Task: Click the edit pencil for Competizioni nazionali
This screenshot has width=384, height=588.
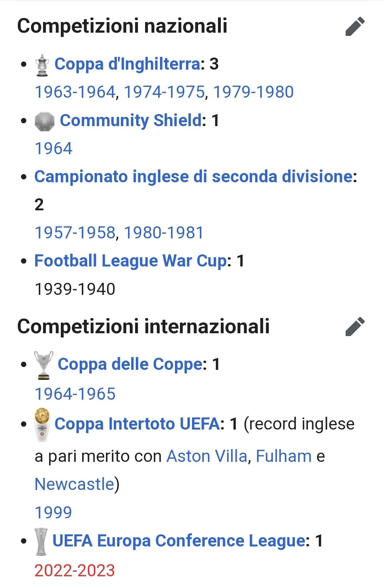Action: point(356,27)
